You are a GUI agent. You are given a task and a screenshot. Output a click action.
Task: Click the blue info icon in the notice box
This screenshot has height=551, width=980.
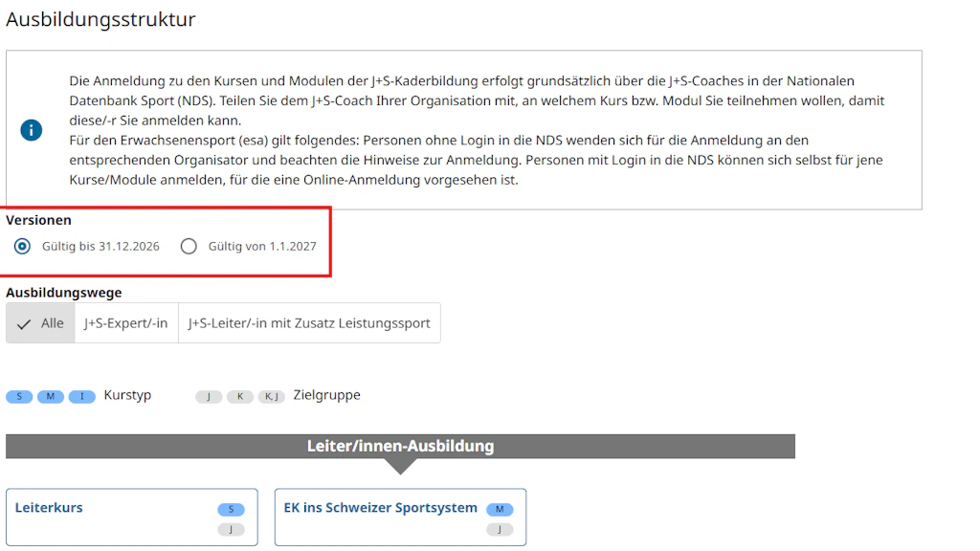32,130
